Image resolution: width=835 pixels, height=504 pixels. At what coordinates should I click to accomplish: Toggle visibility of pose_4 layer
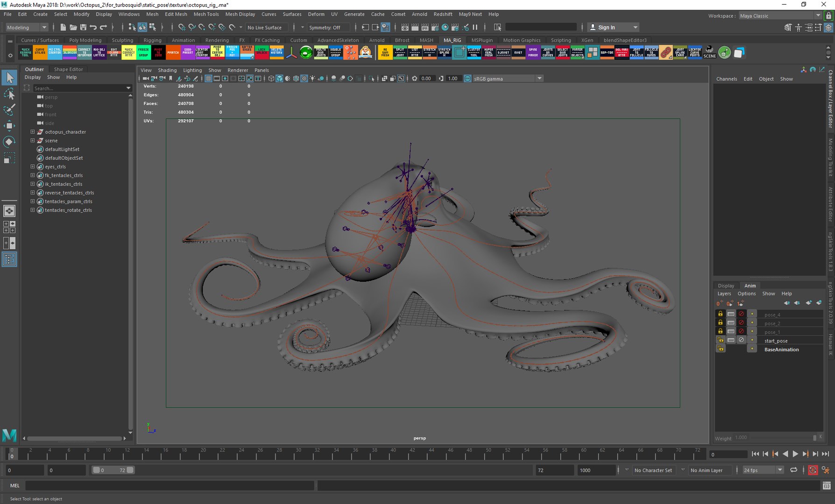[x=731, y=314]
